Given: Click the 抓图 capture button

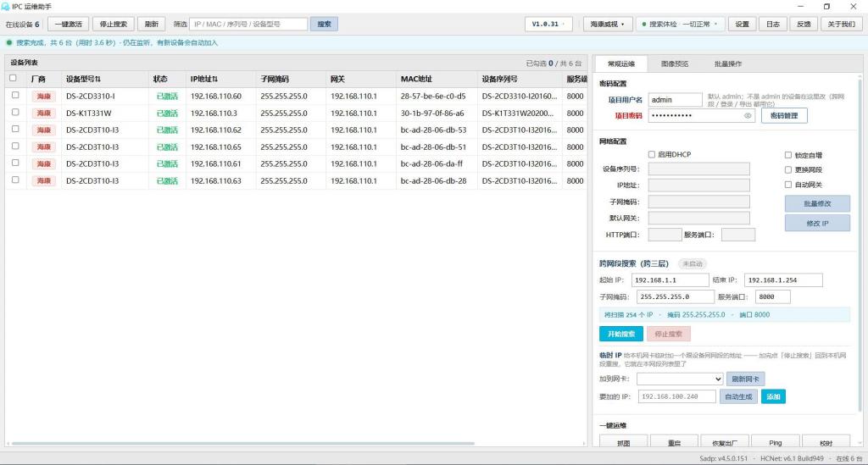Looking at the screenshot, I should pos(623,442).
